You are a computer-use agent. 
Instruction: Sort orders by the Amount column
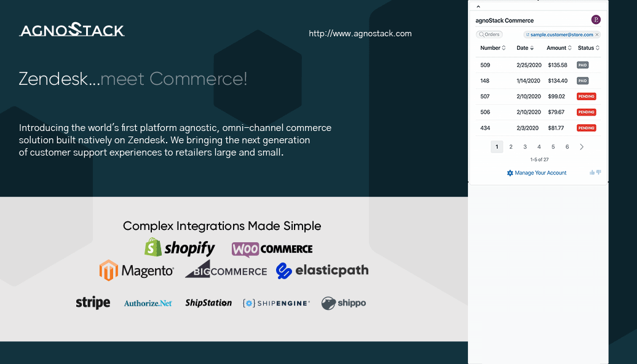(x=559, y=48)
